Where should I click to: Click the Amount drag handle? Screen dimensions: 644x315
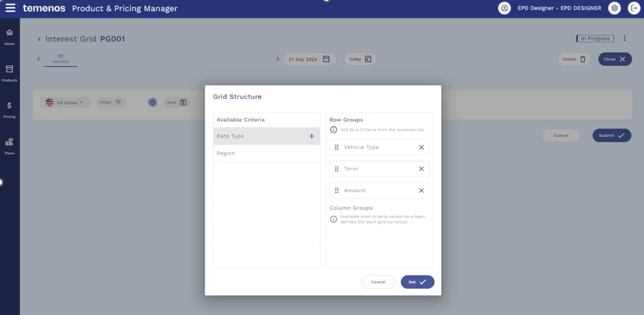point(337,191)
